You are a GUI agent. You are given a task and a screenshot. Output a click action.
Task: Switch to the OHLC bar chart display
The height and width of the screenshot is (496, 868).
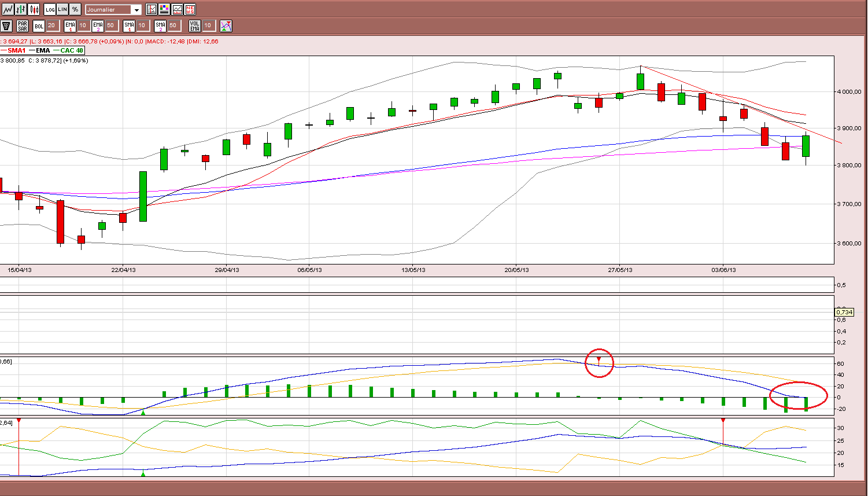click(21, 9)
